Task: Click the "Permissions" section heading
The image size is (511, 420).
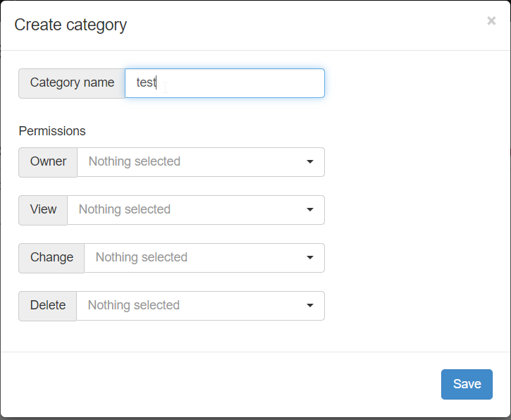Action: (52, 131)
